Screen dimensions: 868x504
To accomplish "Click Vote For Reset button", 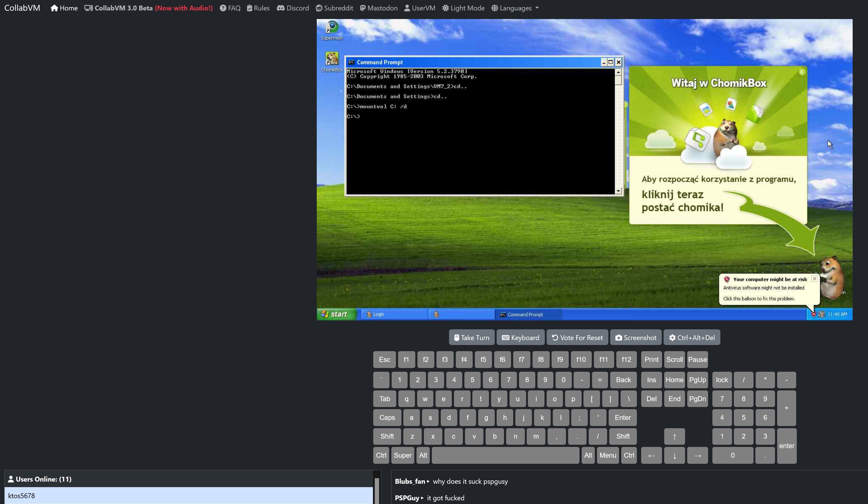I will (577, 338).
